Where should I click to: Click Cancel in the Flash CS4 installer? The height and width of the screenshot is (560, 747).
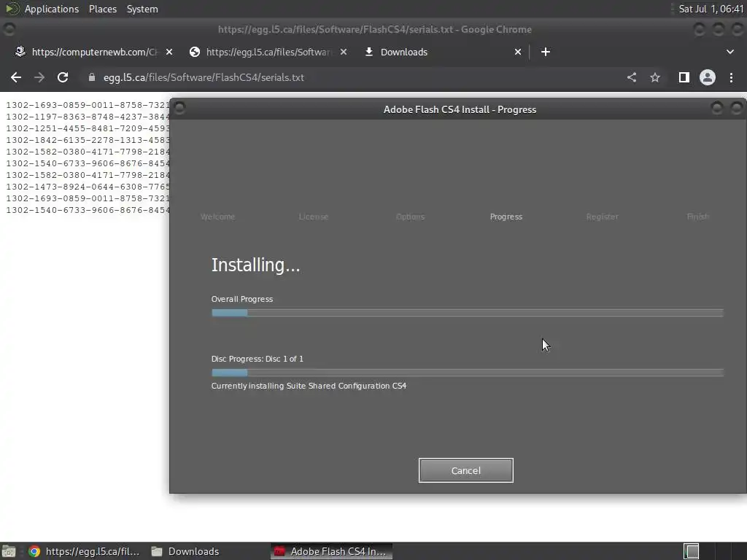point(465,470)
